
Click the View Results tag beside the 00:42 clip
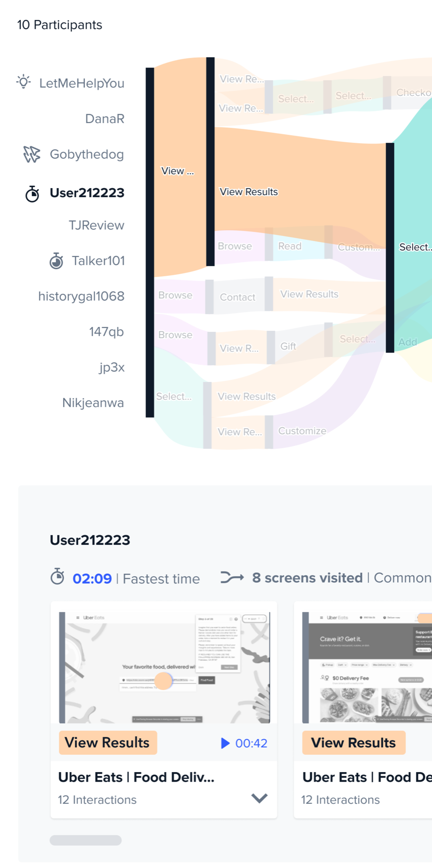[108, 743]
